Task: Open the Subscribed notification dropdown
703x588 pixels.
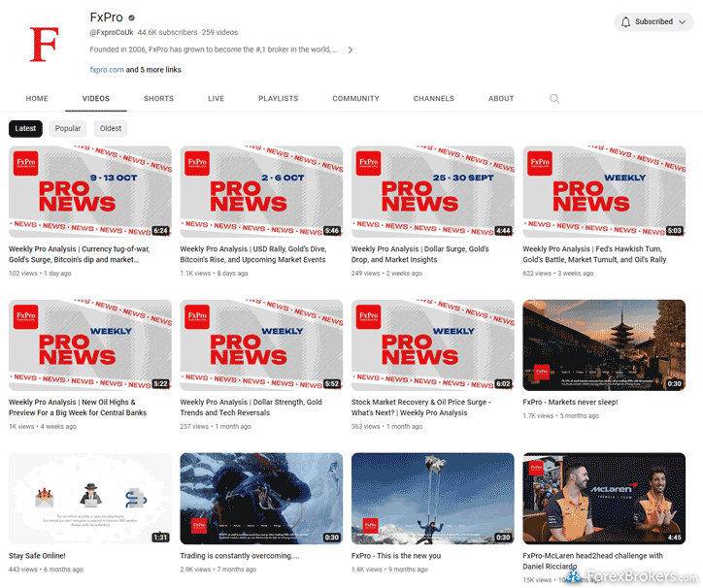Action: (681, 21)
